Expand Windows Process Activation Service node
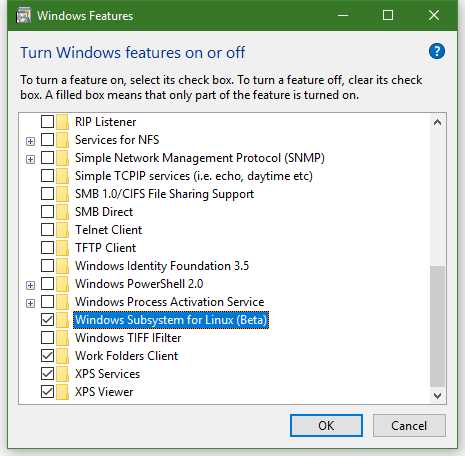Viewport: 465px width, 456px height. pos(30,303)
